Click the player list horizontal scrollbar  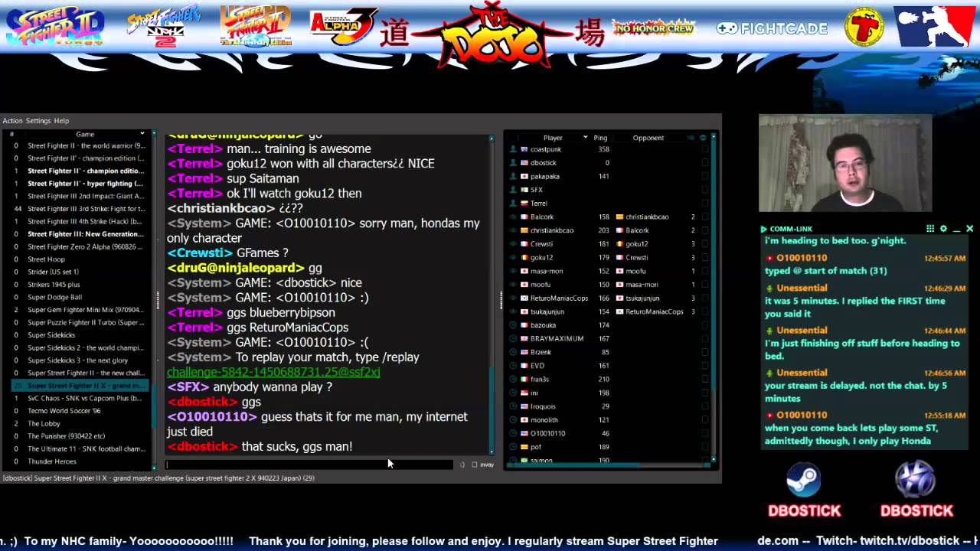609,465
